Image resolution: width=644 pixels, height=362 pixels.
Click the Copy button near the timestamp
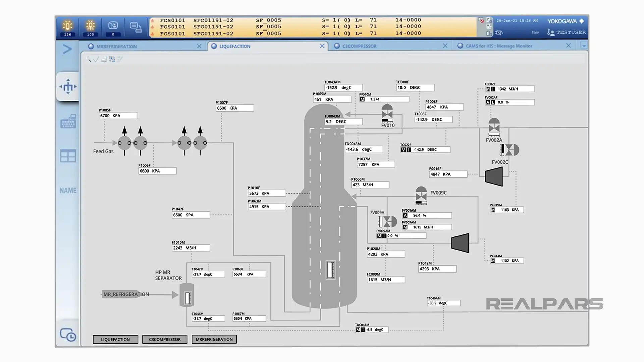coord(535,32)
